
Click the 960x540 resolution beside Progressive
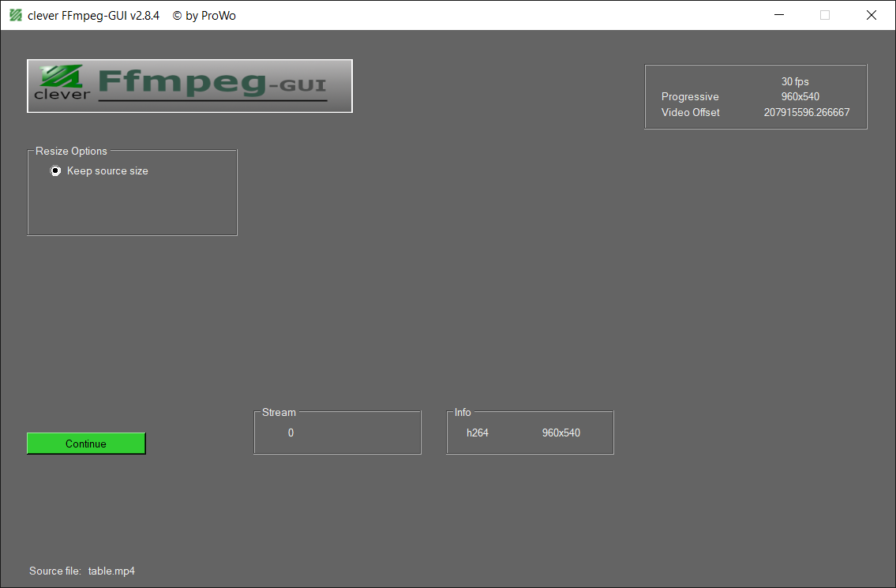point(800,96)
